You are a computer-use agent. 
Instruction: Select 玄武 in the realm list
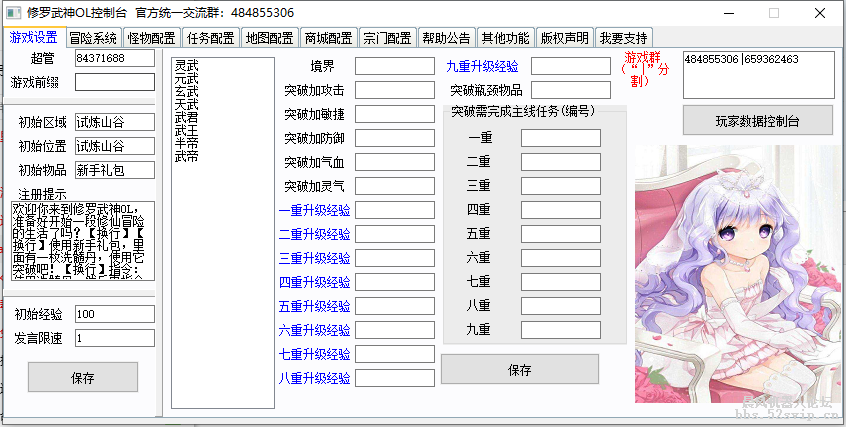(187, 92)
